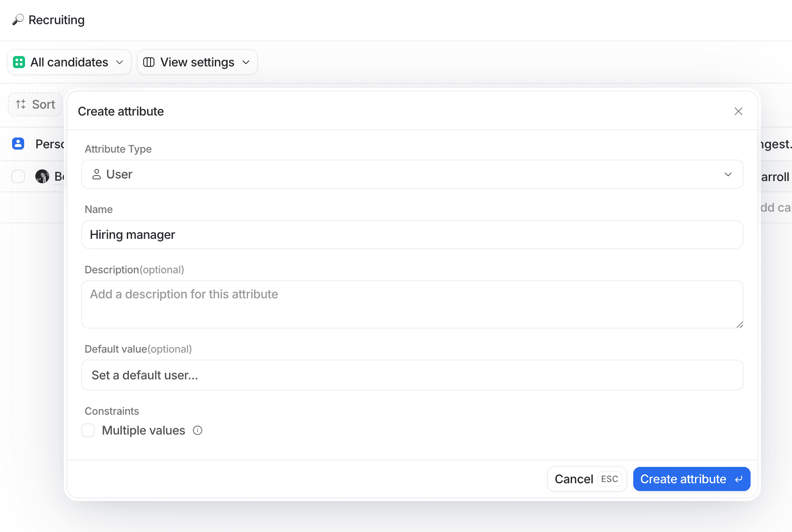
Task: Click the magnifying glass icon next to Recruiting
Action: click(x=18, y=20)
